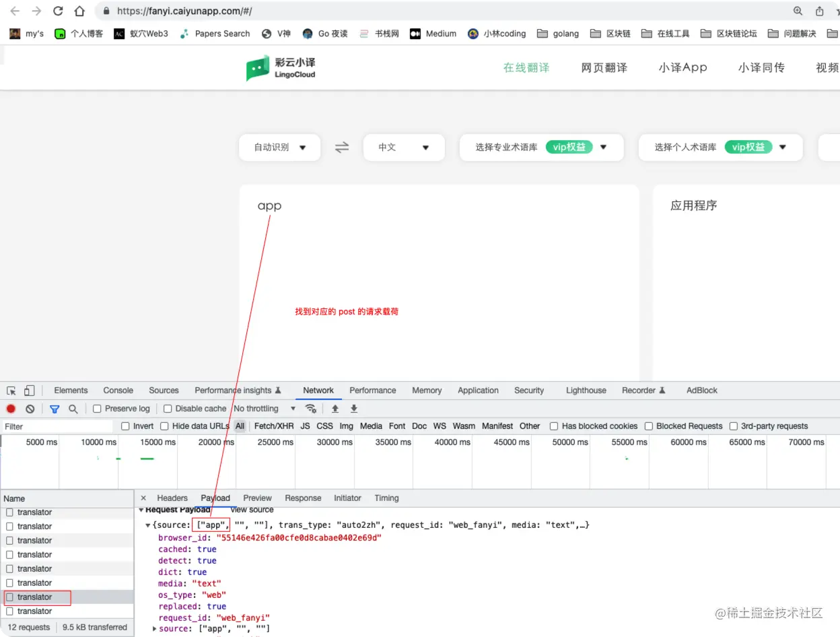Open the Headers tab of request
The width and height of the screenshot is (840, 637).
(172, 498)
